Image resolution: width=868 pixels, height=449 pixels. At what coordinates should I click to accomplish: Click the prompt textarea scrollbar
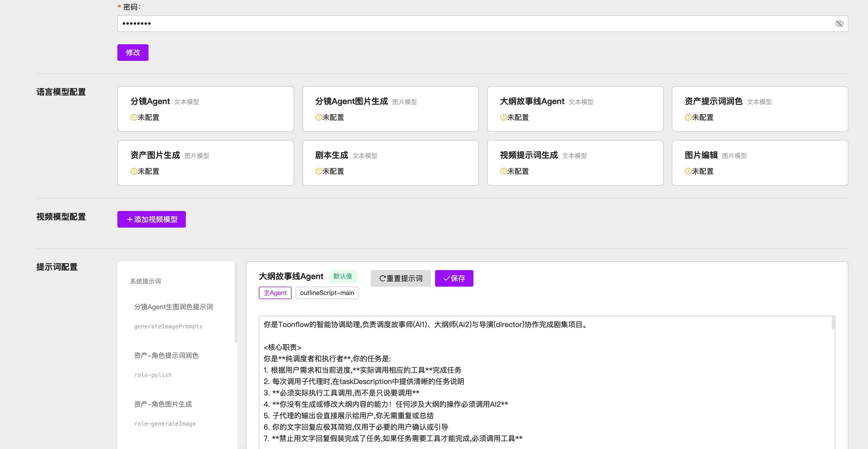pos(833,323)
